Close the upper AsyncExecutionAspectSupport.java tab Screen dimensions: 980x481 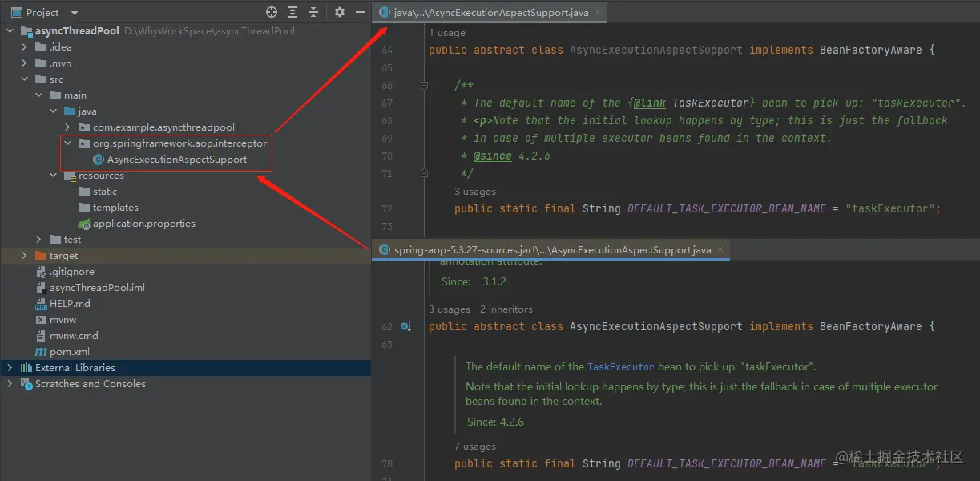597,12
